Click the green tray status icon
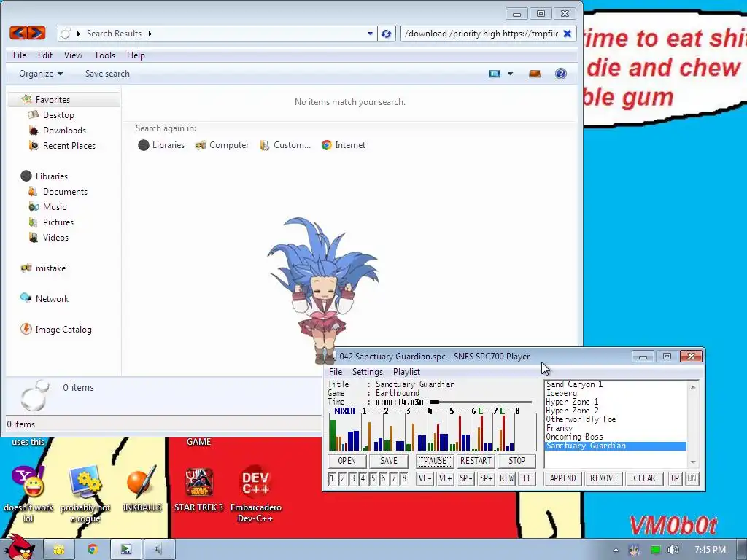The width and height of the screenshot is (747, 560). (x=656, y=550)
